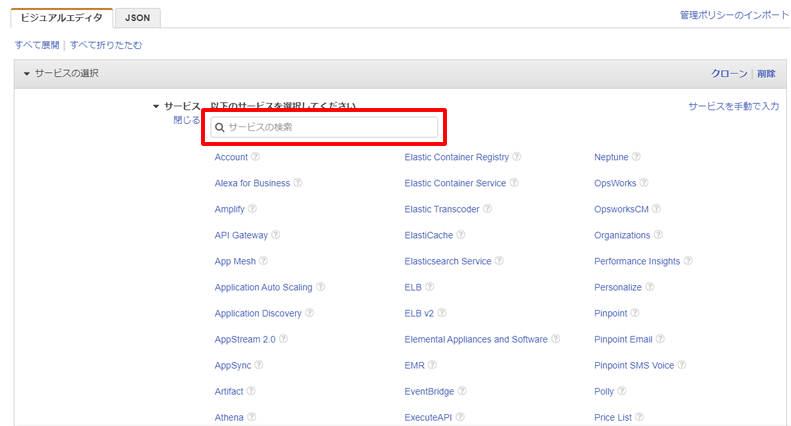Viewport: 791px width, 426px height.
Task: Click help icon next to Elasticsearch Service
Action: [x=499, y=261]
